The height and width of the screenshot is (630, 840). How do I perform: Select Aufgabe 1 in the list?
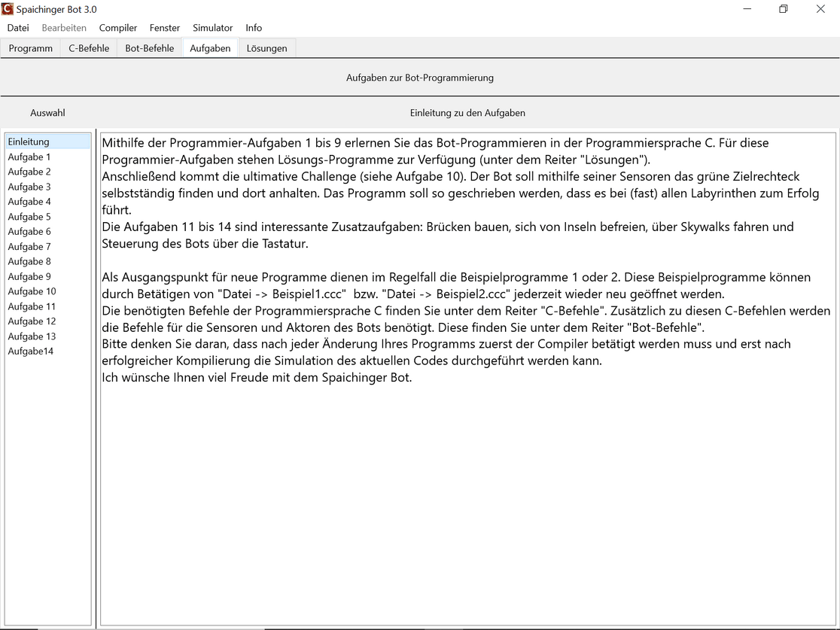click(x=48, y=157)
